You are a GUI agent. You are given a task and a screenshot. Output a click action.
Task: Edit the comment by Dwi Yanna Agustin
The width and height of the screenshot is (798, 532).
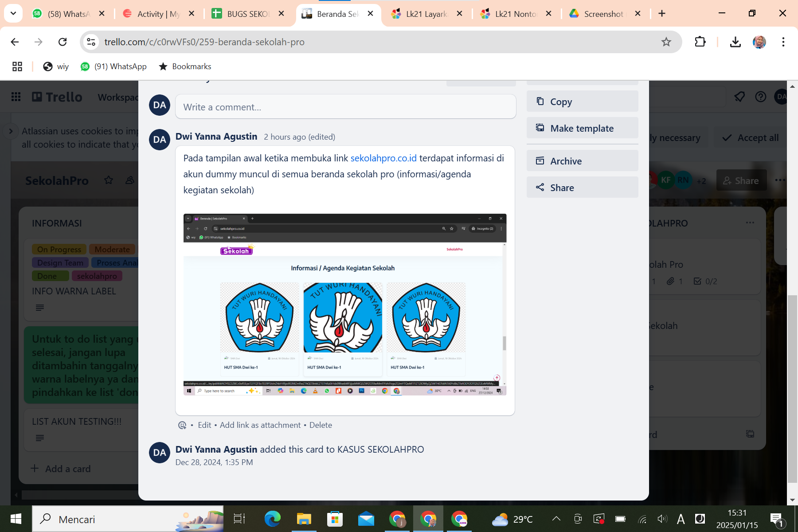204,425
